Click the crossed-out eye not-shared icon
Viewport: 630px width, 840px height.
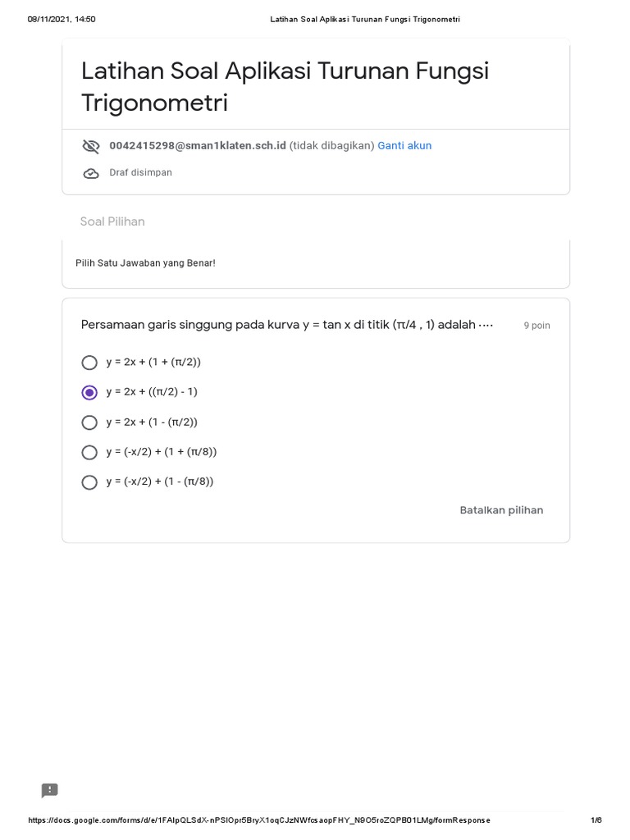click(90, 146)
